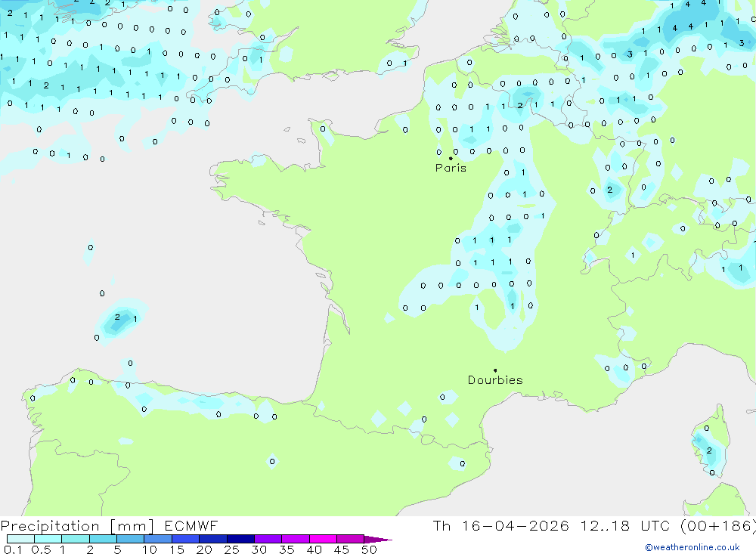Pick the 35–40 mm legend swatch
This screenshot has width=756, height=554.
click(296, 539)
